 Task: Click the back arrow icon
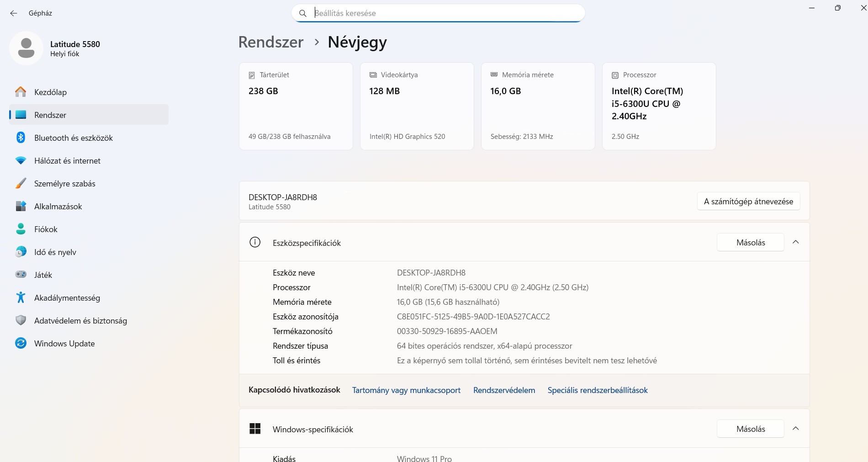click(14, 13)
